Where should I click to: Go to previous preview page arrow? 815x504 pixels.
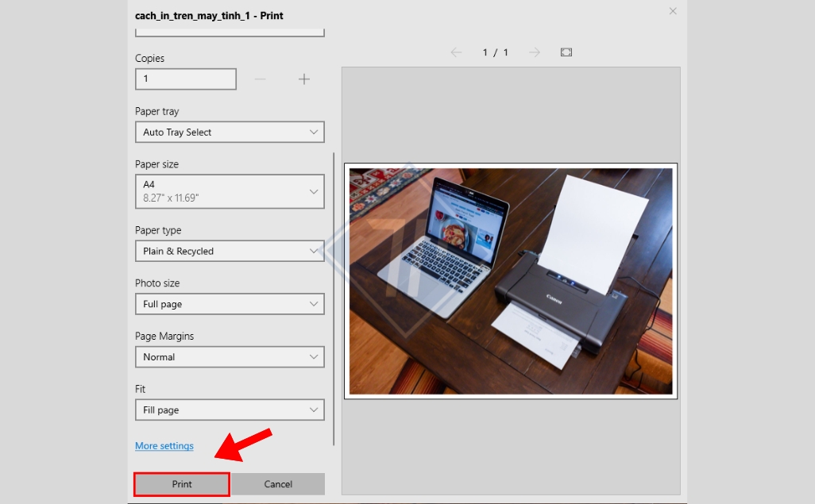pos(456,52)
